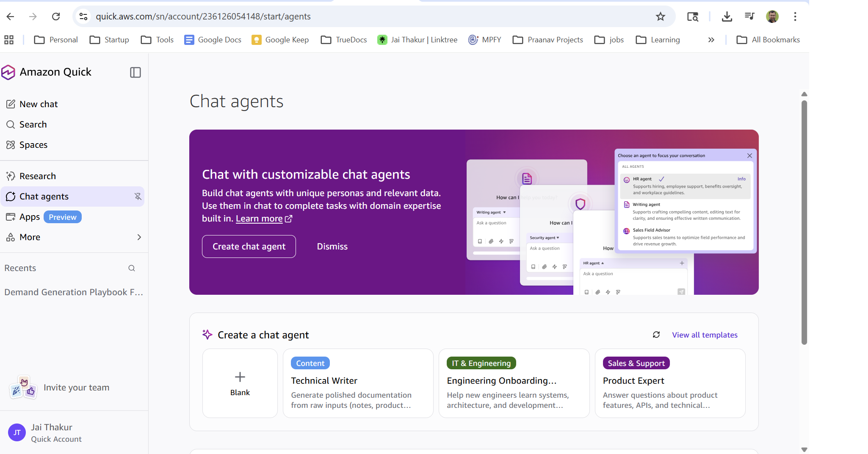Open the browser menu

tap(795, 16)
